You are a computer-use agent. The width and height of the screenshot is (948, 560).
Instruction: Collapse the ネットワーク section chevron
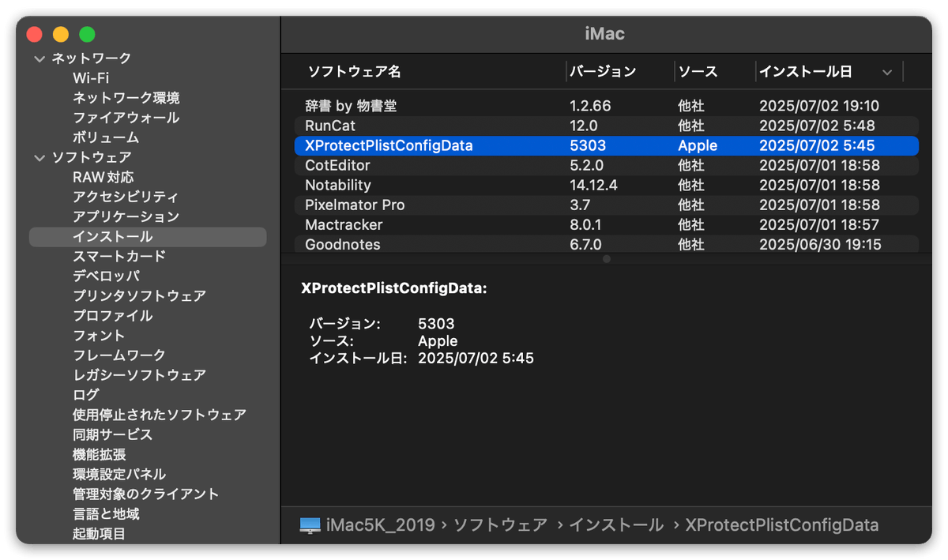click(x=39, y=58)
